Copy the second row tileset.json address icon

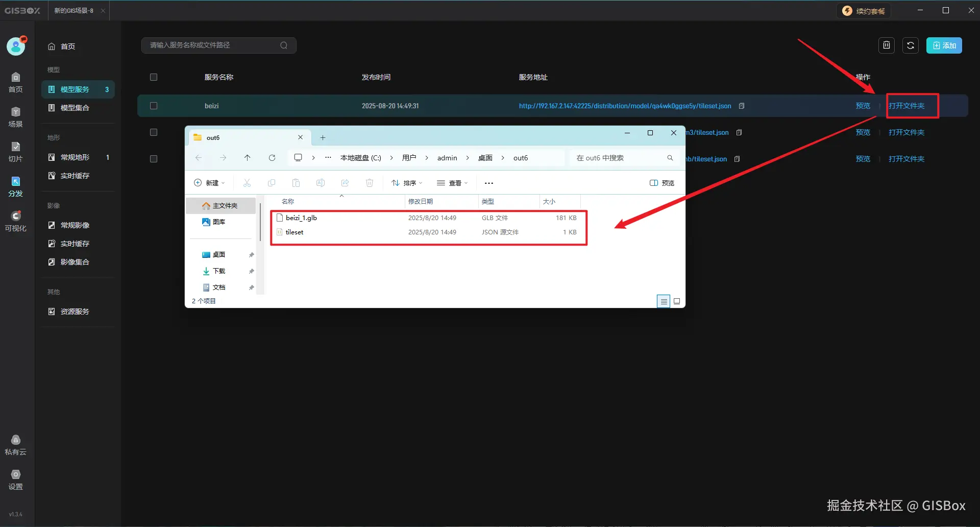739,132
